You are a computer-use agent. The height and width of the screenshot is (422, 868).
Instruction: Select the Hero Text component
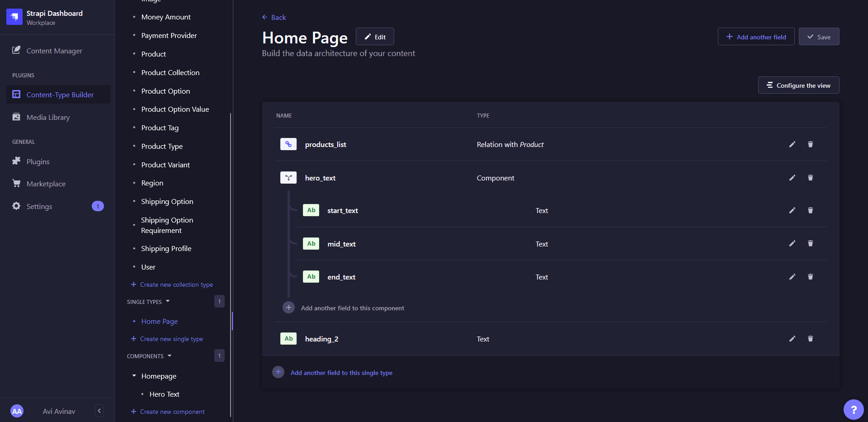[x=164, y=394]
